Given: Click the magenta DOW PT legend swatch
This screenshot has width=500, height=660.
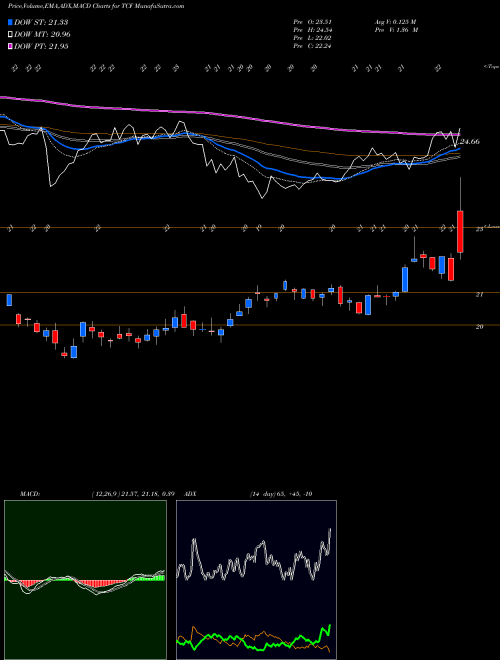Looking at the screenshot, I should [x=11, y=47].
